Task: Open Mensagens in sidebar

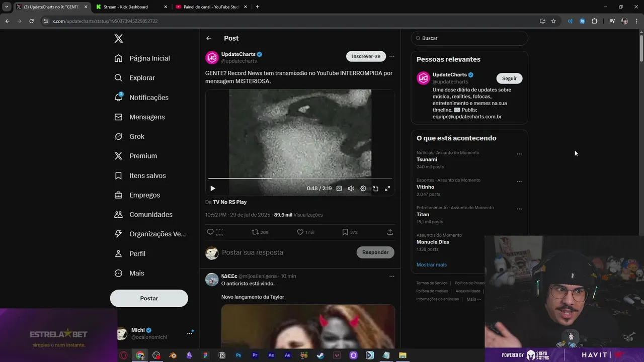Action: coord(140,117)
